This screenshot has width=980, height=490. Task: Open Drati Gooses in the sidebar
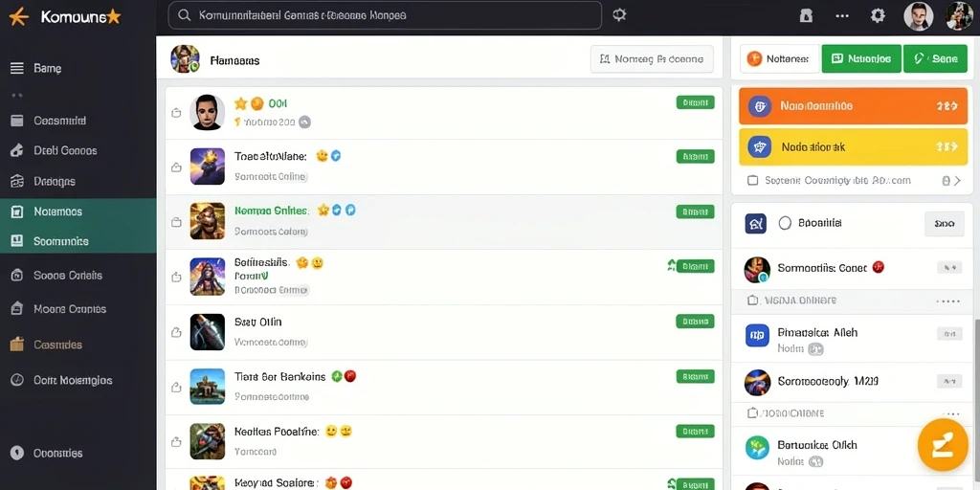[78, 150]
